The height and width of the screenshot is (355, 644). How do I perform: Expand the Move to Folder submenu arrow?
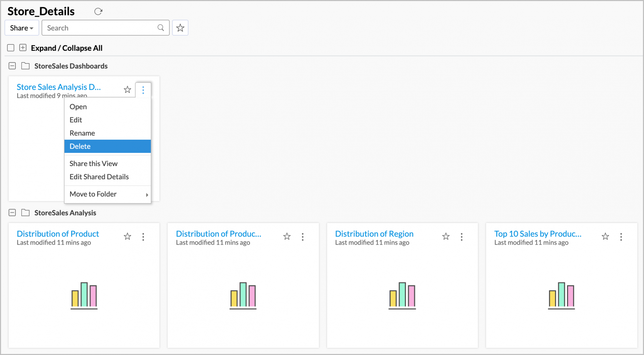click(147, 195)
